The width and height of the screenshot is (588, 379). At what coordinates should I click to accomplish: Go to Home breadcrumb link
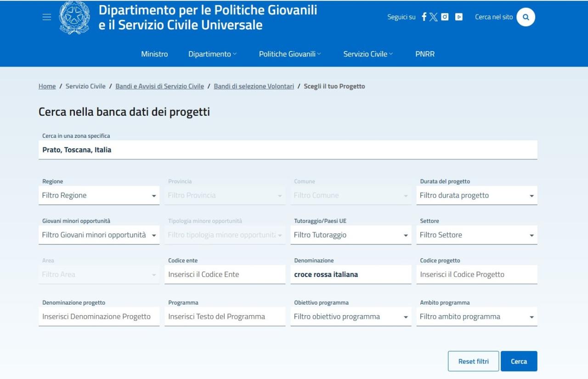47,86
